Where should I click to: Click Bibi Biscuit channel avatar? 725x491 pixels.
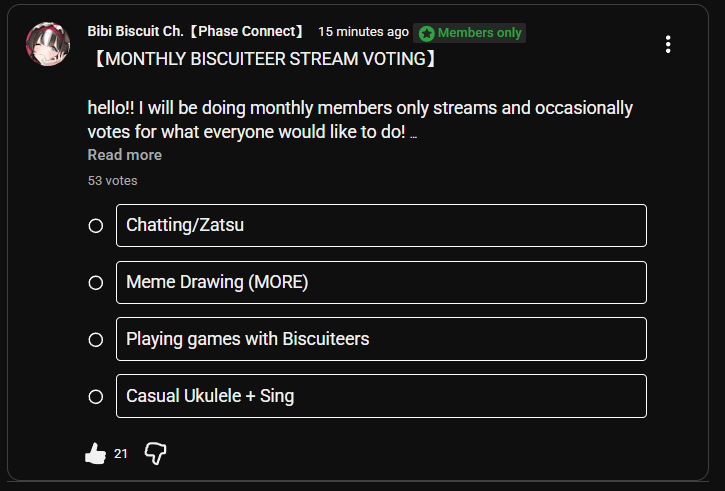point(48,44)
